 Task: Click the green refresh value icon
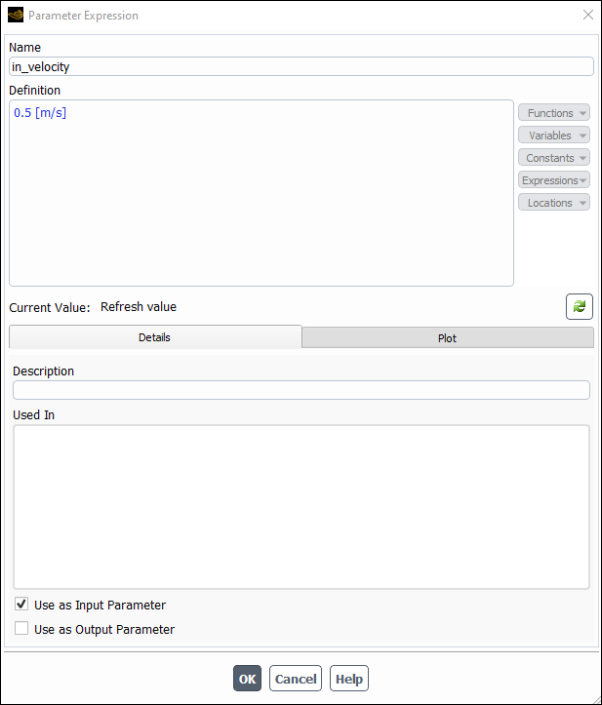tap(579, 307)
